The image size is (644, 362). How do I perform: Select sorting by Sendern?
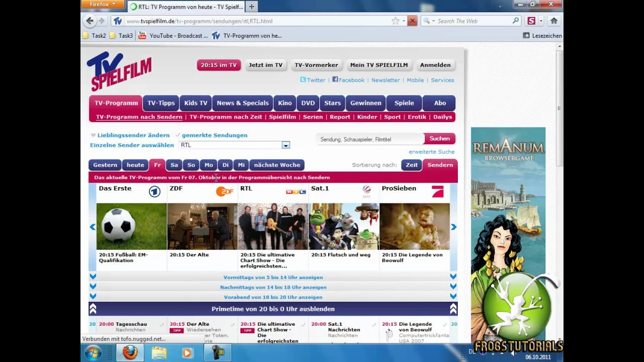(440, 165)
